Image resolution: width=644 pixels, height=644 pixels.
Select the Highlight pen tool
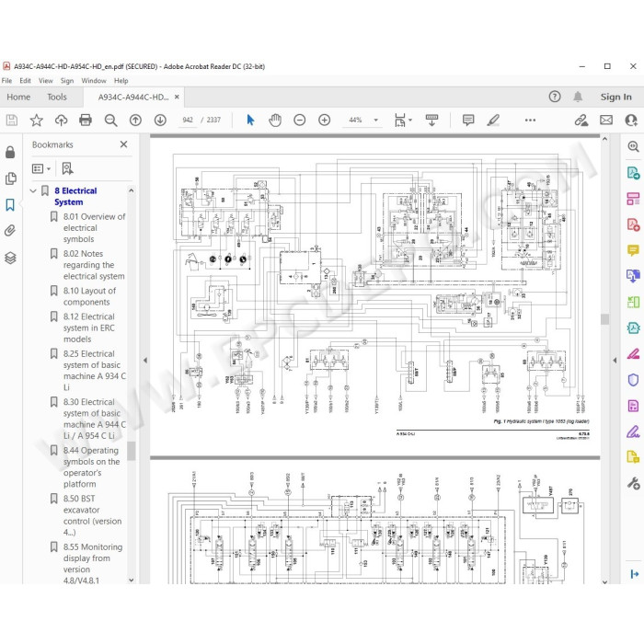tap(493, 120)
